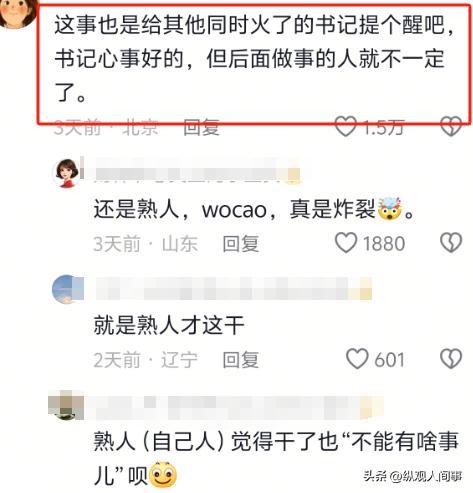Open the top commenter's cartoon avatar

point(17,13)
